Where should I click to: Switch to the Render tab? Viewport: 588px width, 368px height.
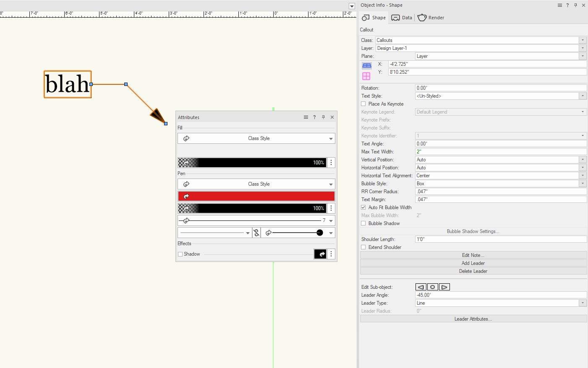coord(431,18)
